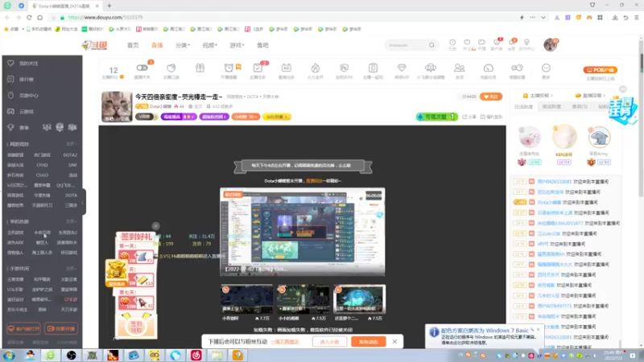Click green 可领次数 button
The image size is (644, 362).
pos(436,117)
